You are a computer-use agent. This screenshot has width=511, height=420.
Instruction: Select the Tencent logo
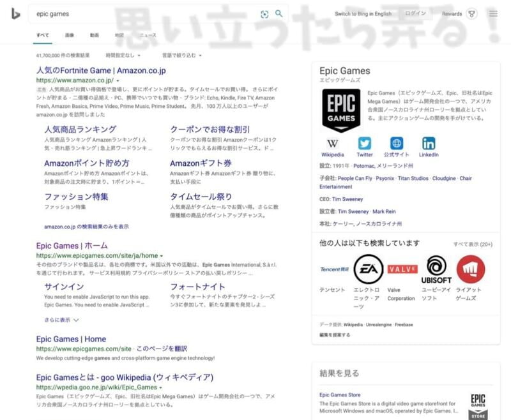pyautogui.click(x=334, y=269)
